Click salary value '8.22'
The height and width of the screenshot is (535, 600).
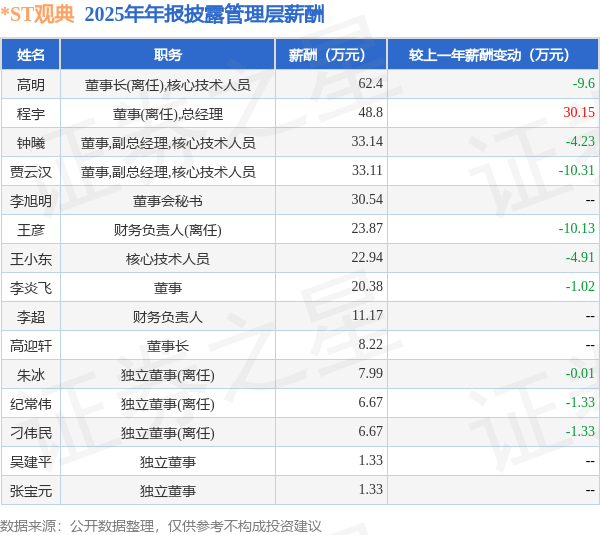point(370,344)
